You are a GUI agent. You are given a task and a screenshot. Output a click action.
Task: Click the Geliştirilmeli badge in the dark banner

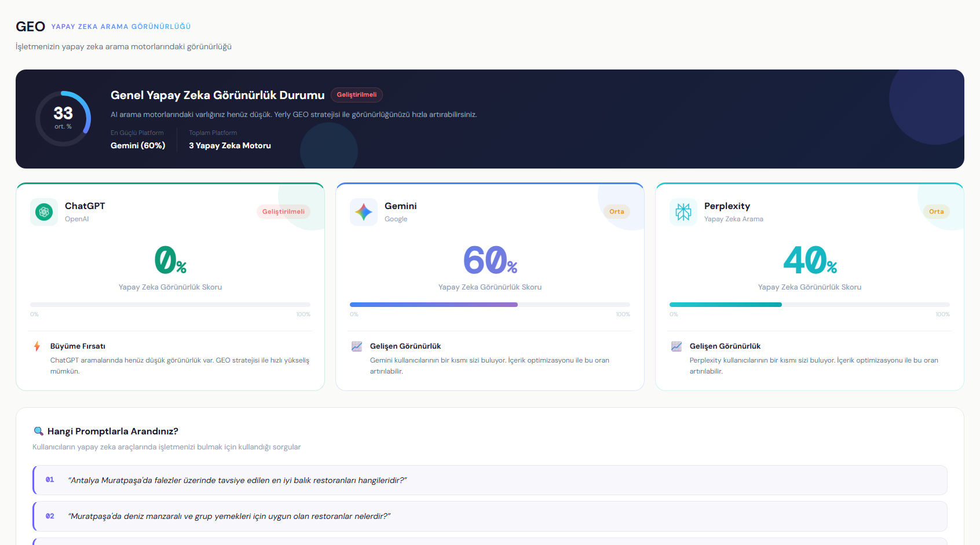point(357,95)
